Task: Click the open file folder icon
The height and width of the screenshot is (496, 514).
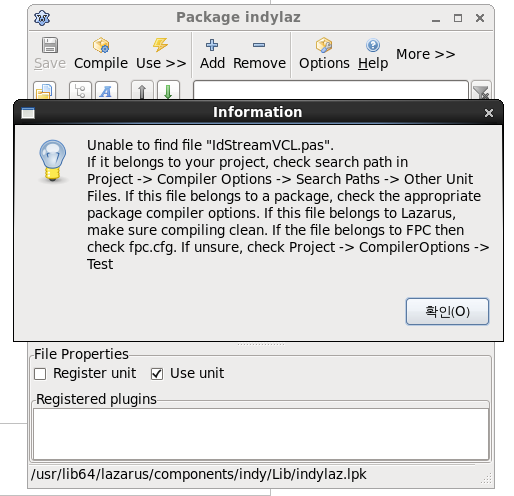Action: pyautogui.click(x=44, y=91)
